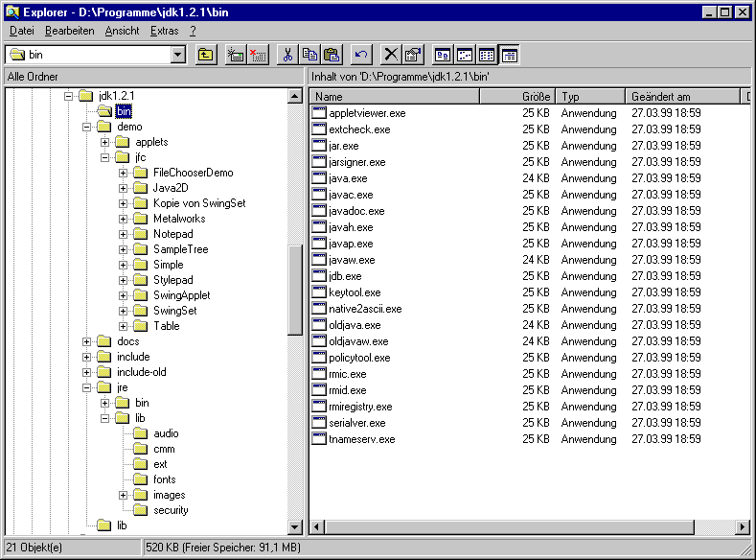Click the Disconnect Network Drive toolbar icon
This screenshot has height=560, width=756.
tap(258, 55)
